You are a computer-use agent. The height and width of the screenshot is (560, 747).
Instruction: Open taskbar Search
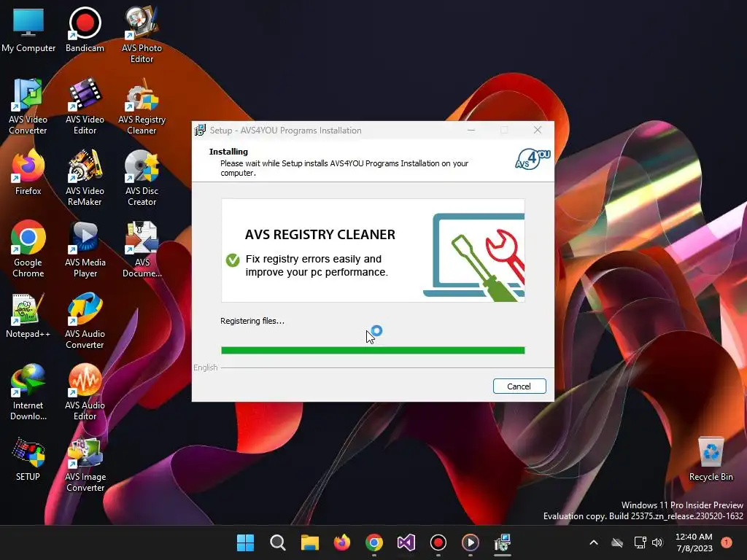pyautogui.click(x=277, y=542)
